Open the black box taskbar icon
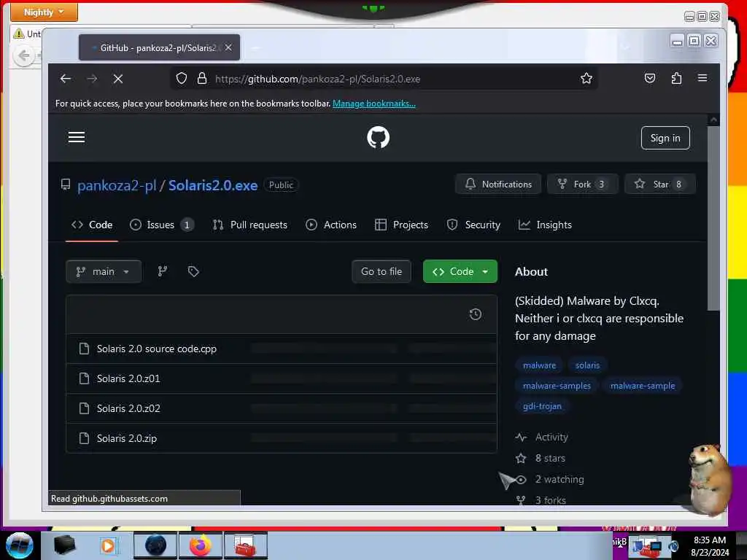 point(64,545)
